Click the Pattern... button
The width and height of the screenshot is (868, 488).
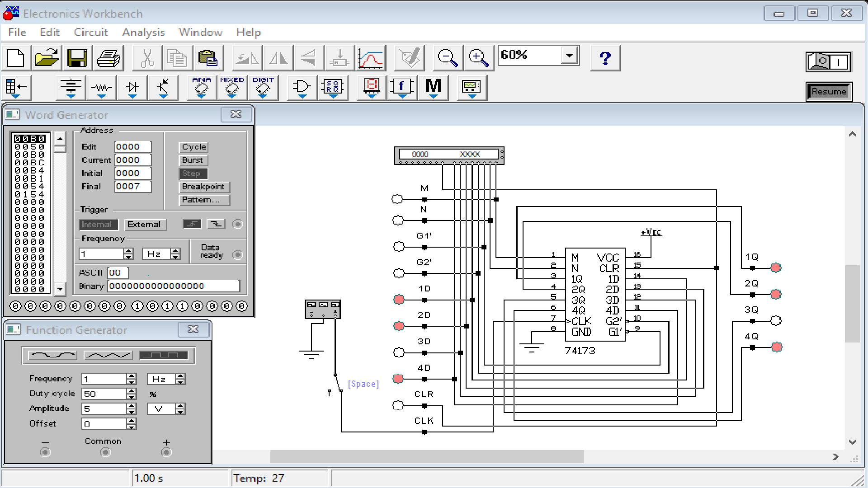pyautogui.click(x=204, y=200)
